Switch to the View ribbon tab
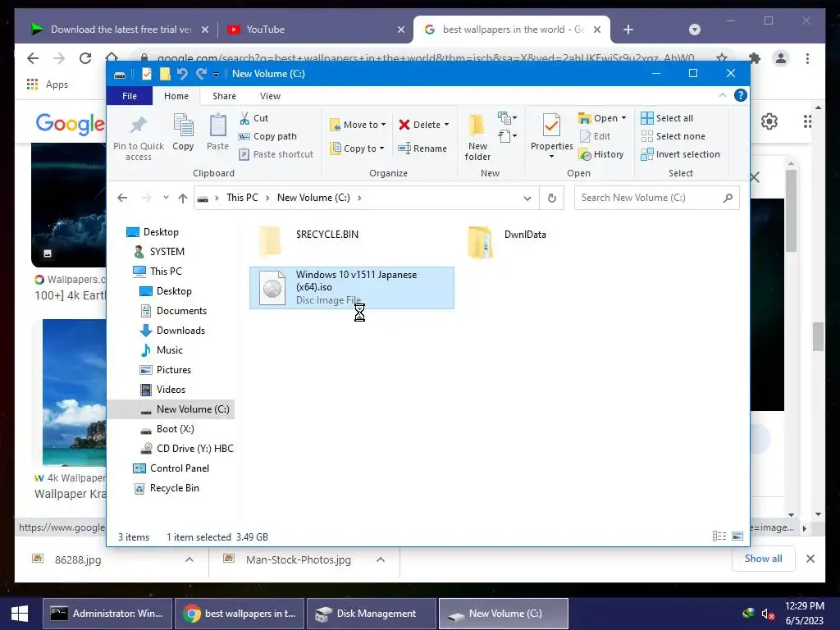The image size is (840, 630). coord(270,96)
